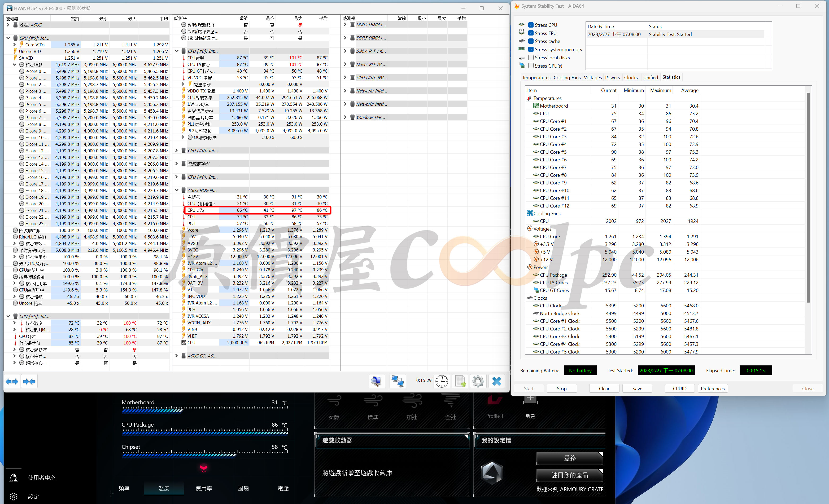Close sensors with the blue X icon

(x=497, y=381)
